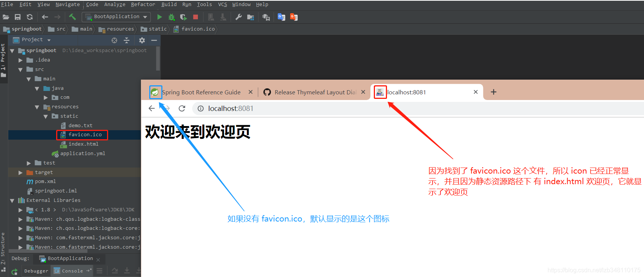Click Run with Coverage icon
The width and height of the screenshot is (644, 277).
point(184,17)
